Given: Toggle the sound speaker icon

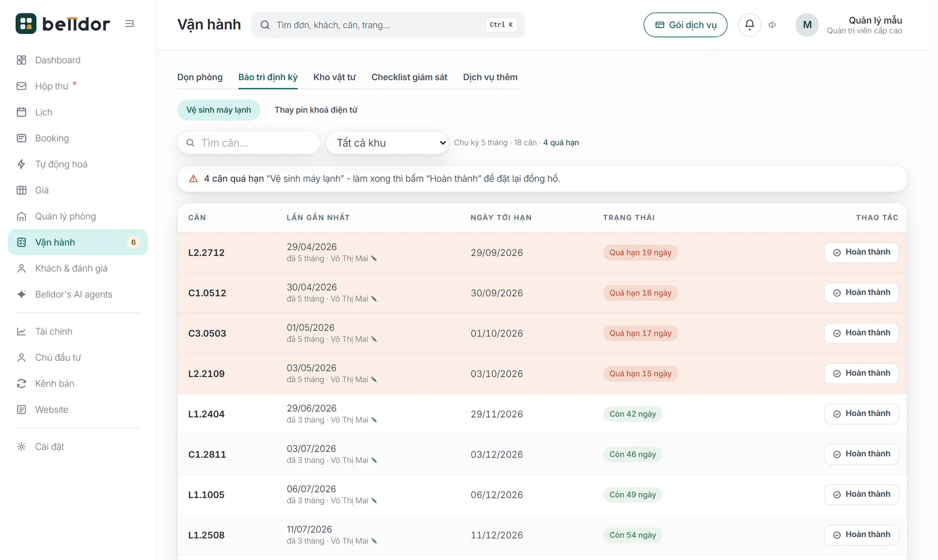Looking at the screenshot, I should (773, 25).
